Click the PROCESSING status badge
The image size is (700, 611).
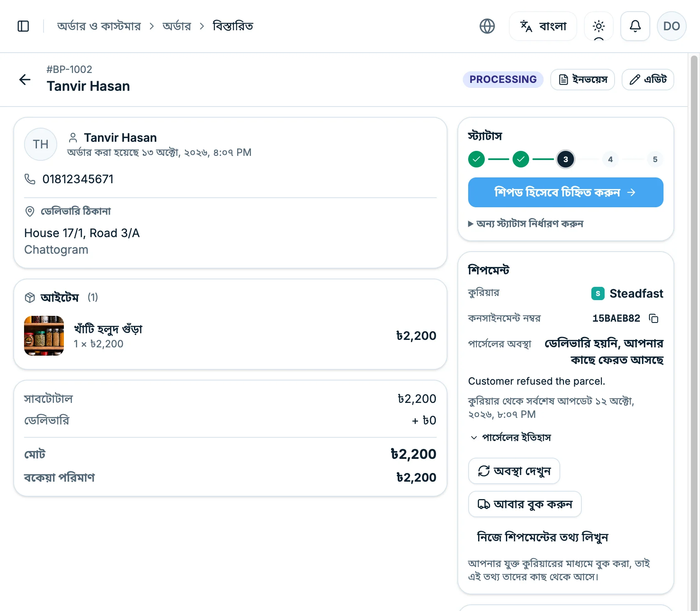pyautogui.click(x=503, y=80)
